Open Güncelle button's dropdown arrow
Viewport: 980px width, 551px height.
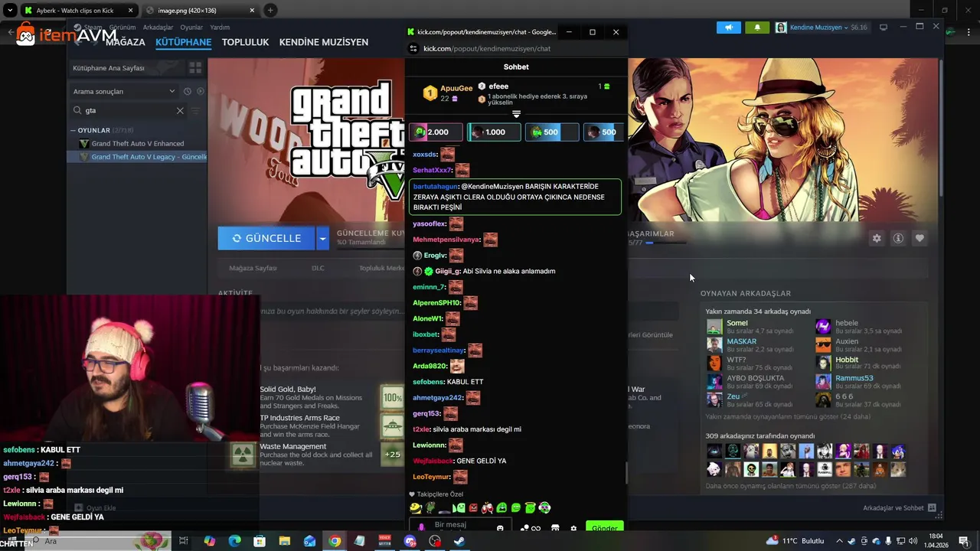coord(322,238)
